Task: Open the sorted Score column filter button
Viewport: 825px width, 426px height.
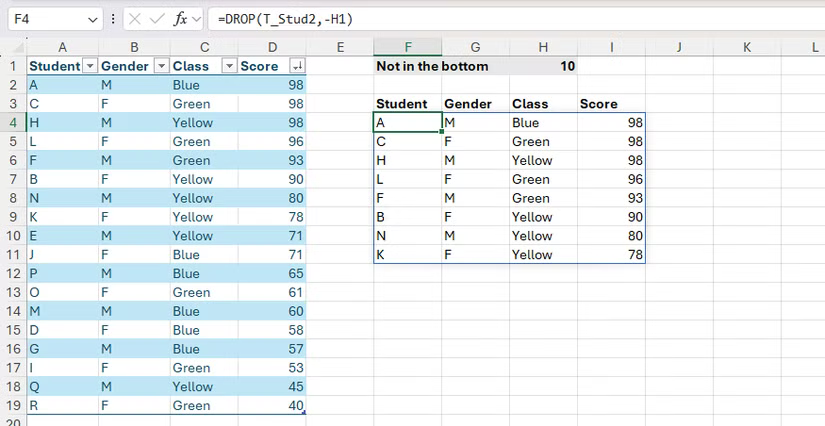Action: pyautogui.click(x=296, y=66)
